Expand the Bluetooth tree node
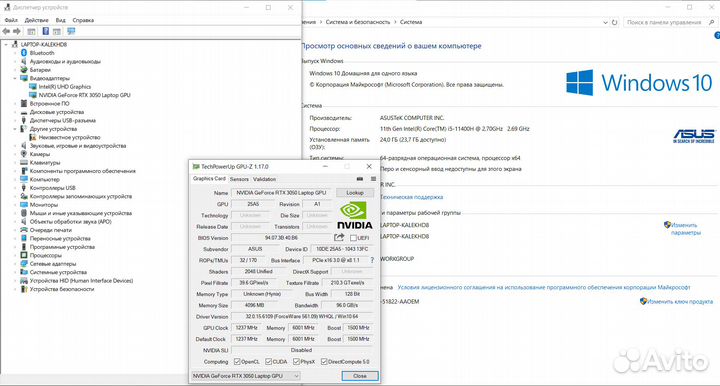 coord(15,53)
